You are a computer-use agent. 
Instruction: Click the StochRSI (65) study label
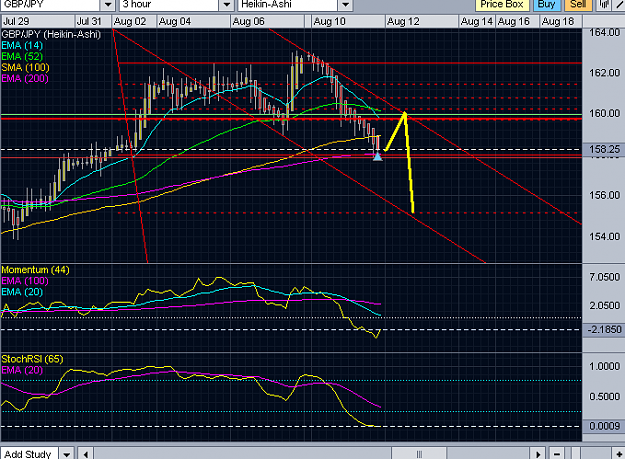tap(32, 359)
